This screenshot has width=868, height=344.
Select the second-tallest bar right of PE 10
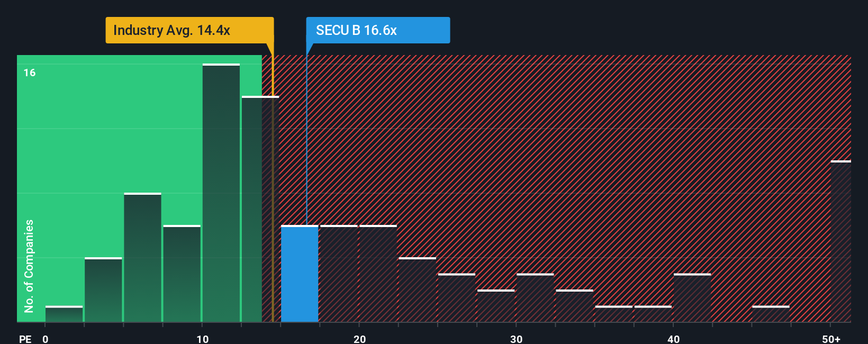click(260, 209)
